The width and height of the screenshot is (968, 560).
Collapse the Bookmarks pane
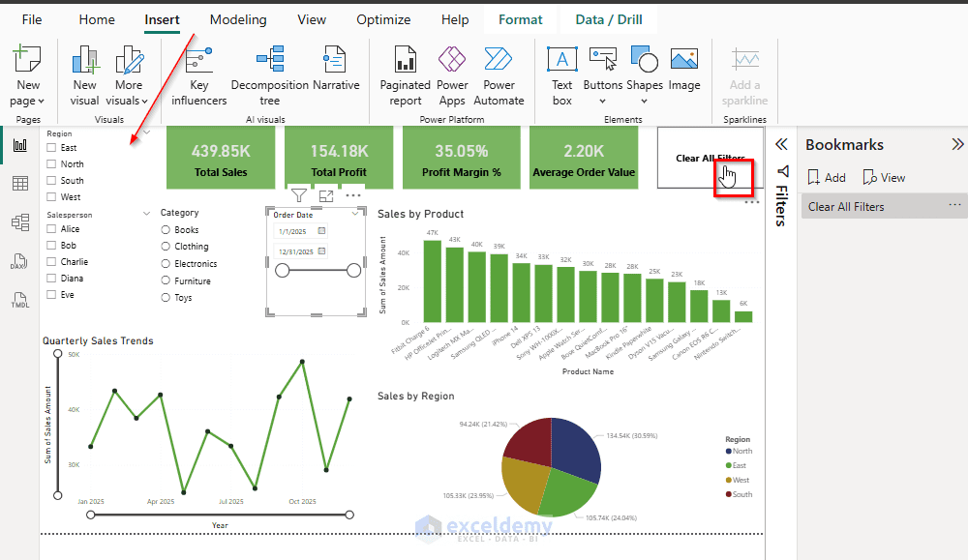[957, 144]
